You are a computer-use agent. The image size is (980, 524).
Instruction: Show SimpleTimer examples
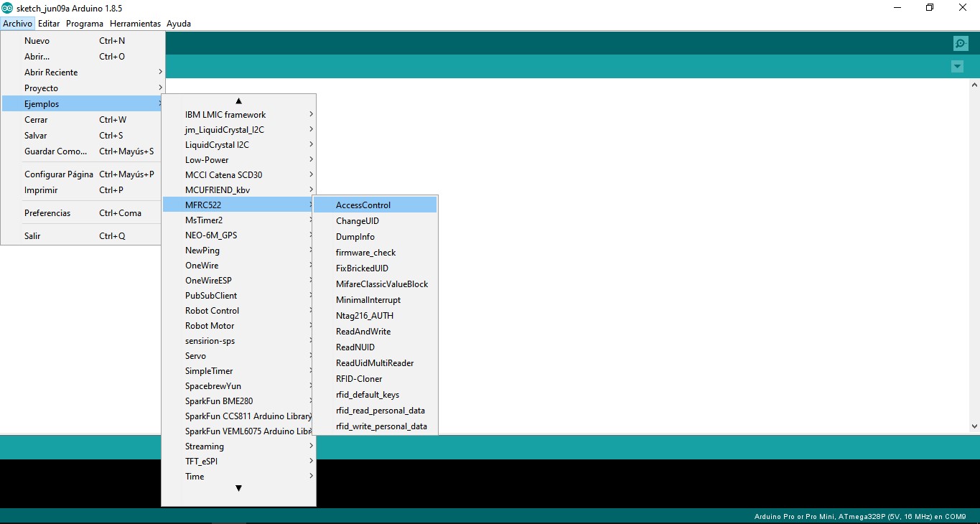click(x=238, y=371)
